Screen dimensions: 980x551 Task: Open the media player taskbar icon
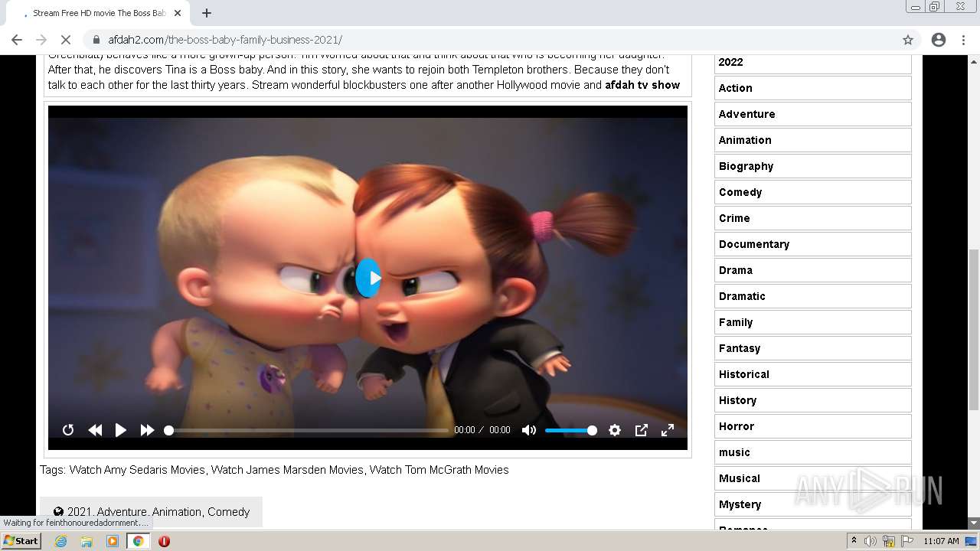[x=113, y=541]
